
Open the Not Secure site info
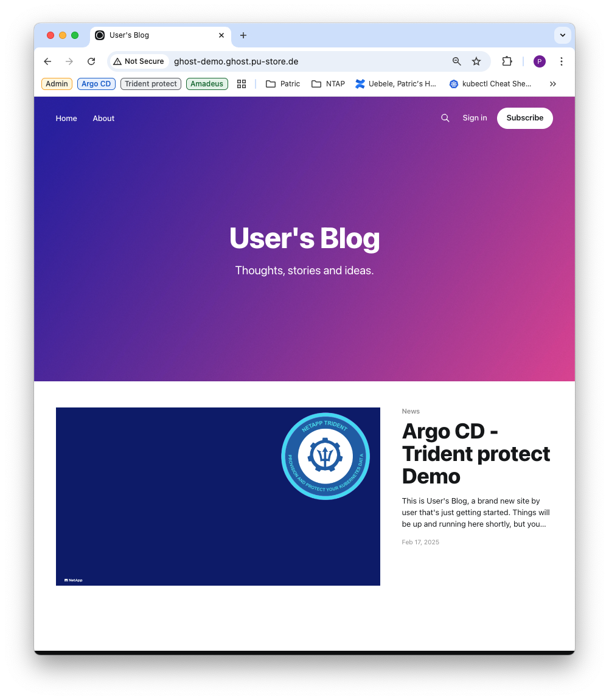(139, 61)
